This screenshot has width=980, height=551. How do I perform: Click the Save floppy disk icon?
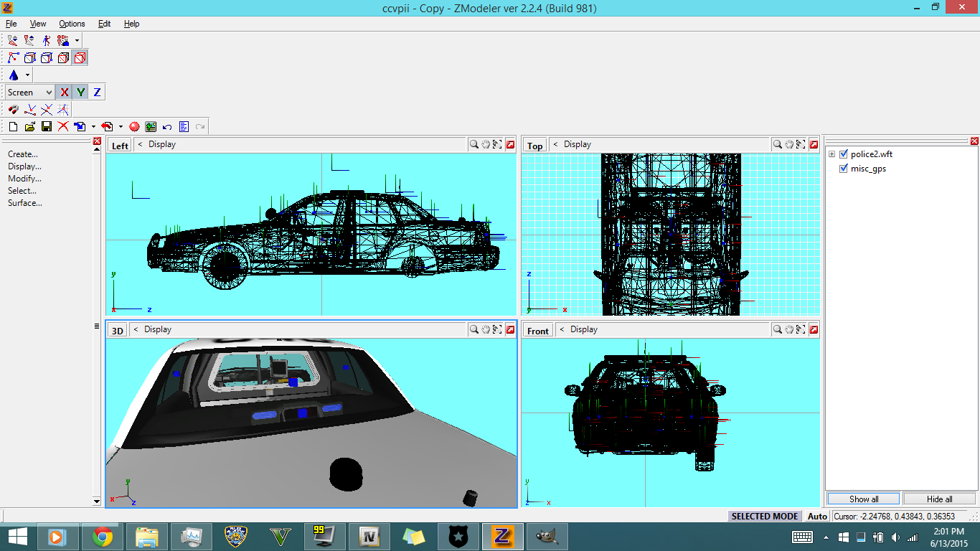[47, 127]
